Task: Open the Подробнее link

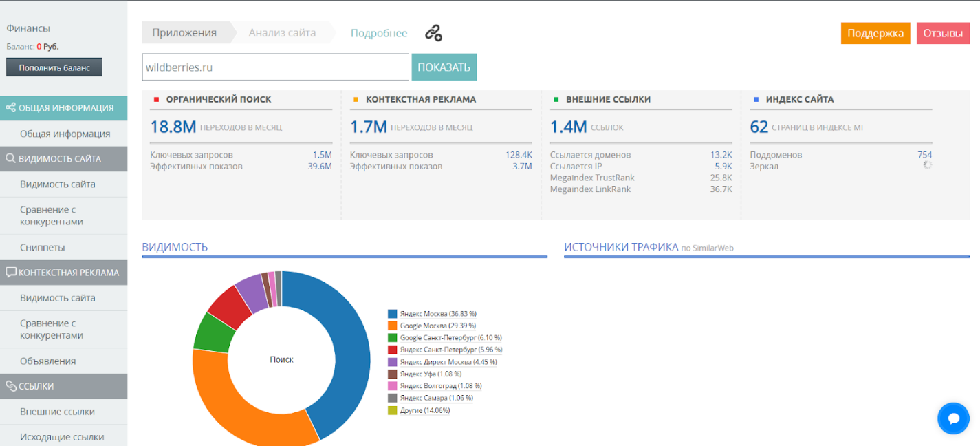Action: click(x=379, y=33)
